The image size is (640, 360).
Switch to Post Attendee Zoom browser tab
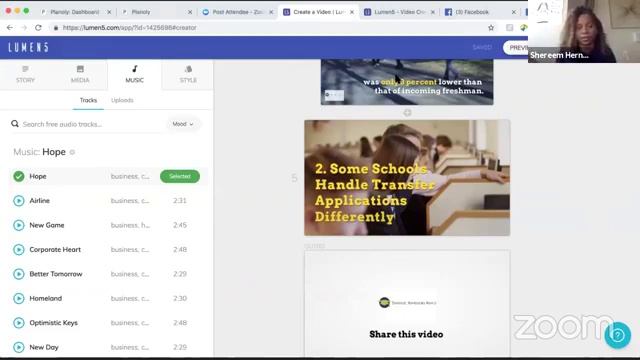(x=238, y=12)
